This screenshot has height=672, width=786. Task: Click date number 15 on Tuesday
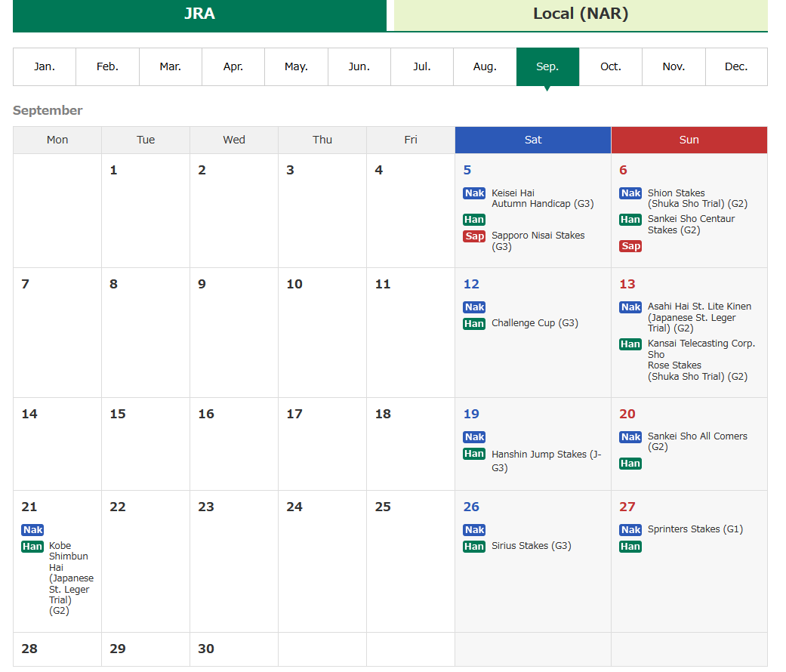(118, 414)
